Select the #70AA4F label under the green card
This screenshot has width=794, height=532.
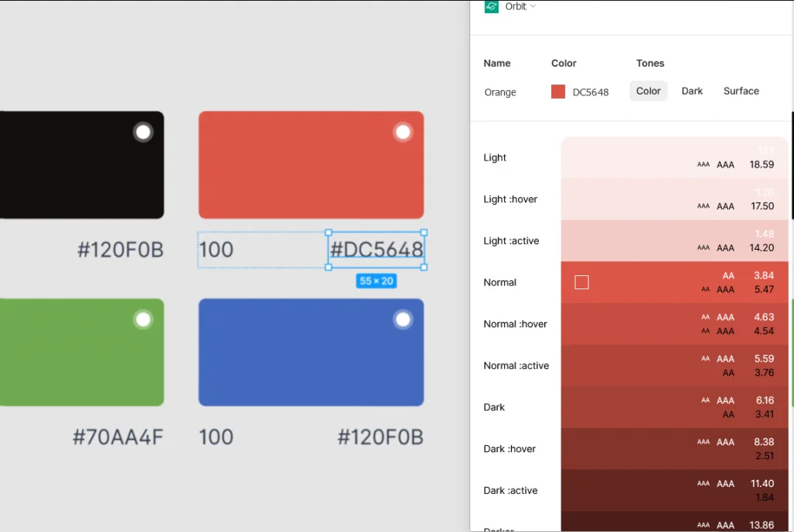pyautogui.click(x=118, y=437)
